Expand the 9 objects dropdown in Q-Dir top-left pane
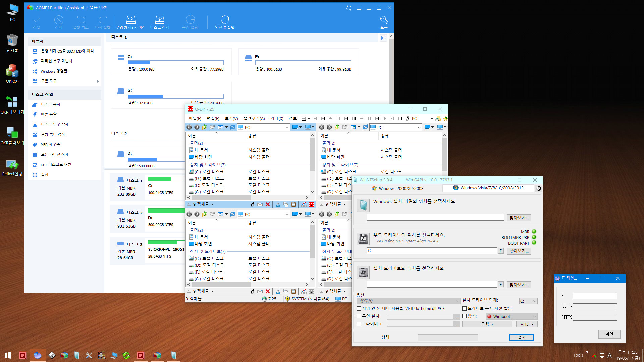This screenshot has width=644, height=362. click(212, 205)
